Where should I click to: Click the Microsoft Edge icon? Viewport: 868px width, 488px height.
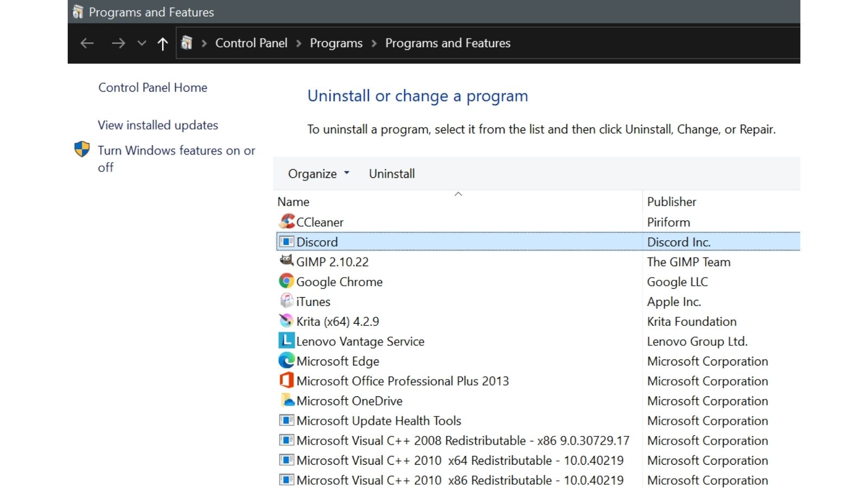pos(286,361)
